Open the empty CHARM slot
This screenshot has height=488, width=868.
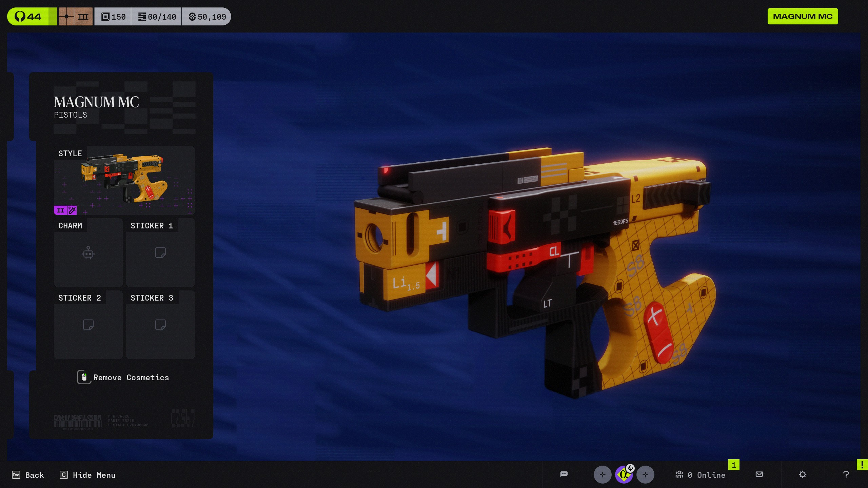coord(88,253)
